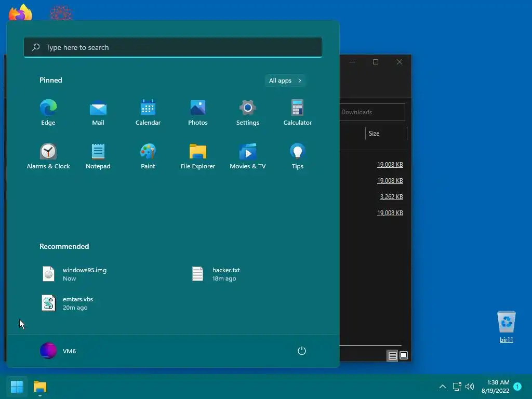Open the clock showing 1:38 AM
Viewport: 532px width, 399px height.
point(495,387)
